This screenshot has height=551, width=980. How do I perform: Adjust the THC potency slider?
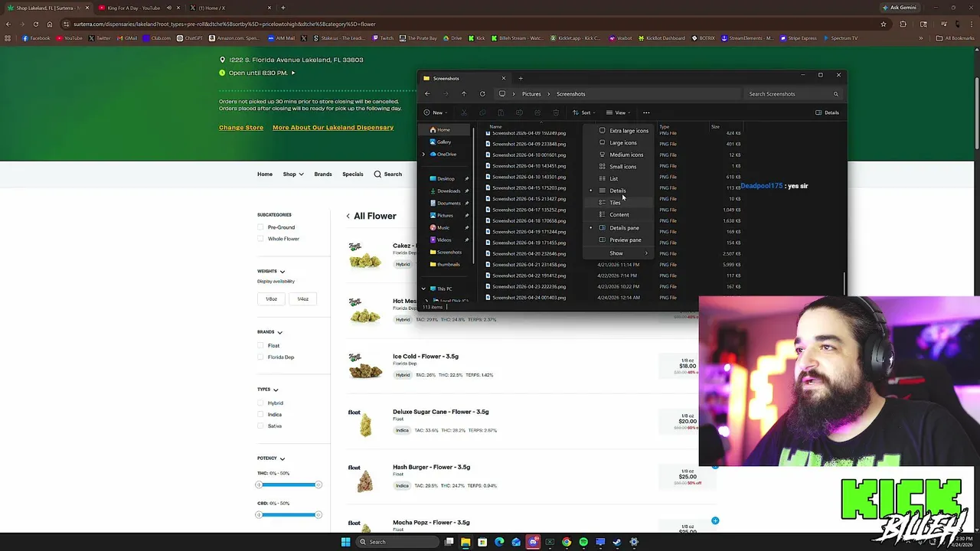[289, 484]
